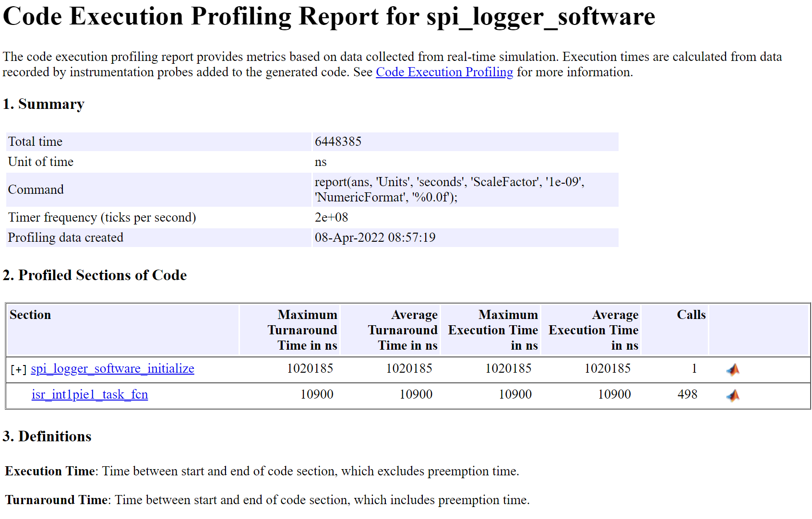Click MATLAB icon in spi_logger_software_initialize row
Viewport: 812px width, 519px height.
[x=732, y=369]
